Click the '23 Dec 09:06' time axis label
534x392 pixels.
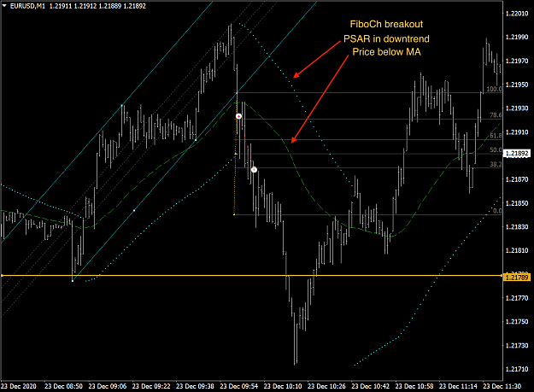[108, 386]
